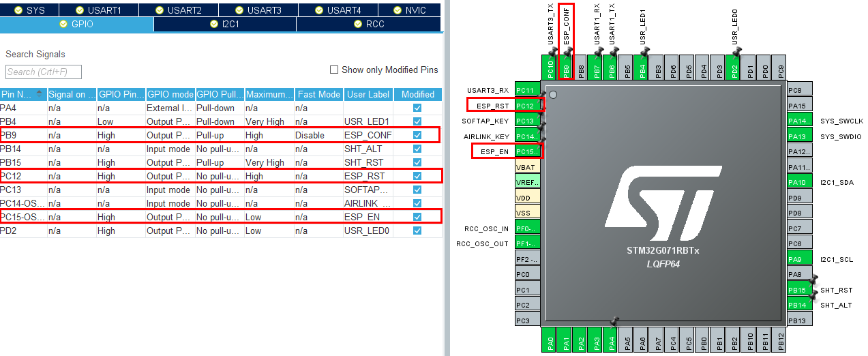Click PC12 pin on chip view
The height and width of the screenshot is (356, 868).
pos(527,105)
